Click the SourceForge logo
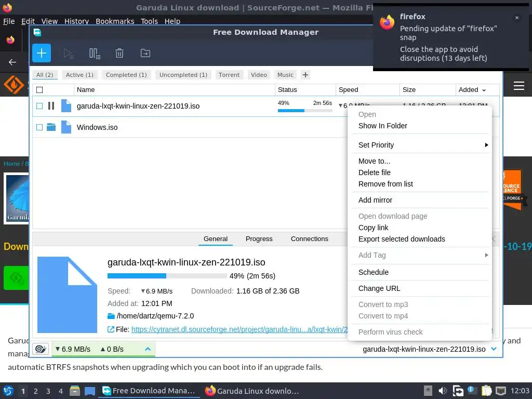 (14, 85)
